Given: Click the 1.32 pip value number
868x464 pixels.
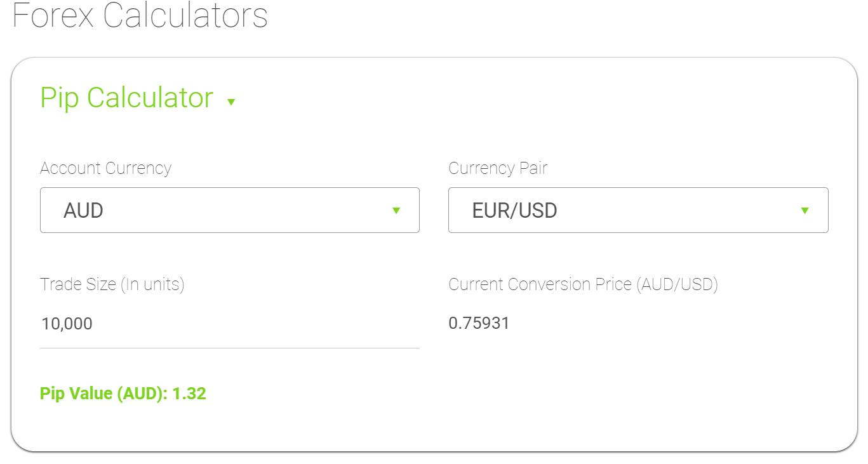Looking at the screenshot, I should click(189, 394).
